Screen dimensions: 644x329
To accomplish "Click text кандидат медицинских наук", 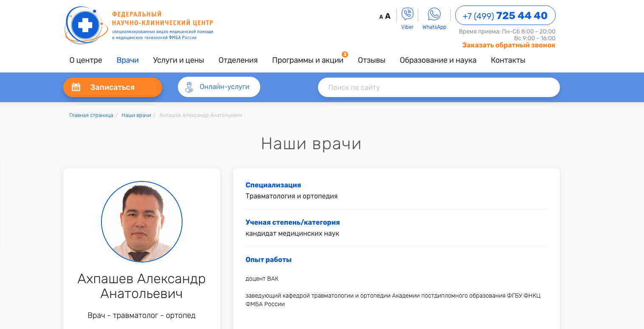I will (292, 234).
